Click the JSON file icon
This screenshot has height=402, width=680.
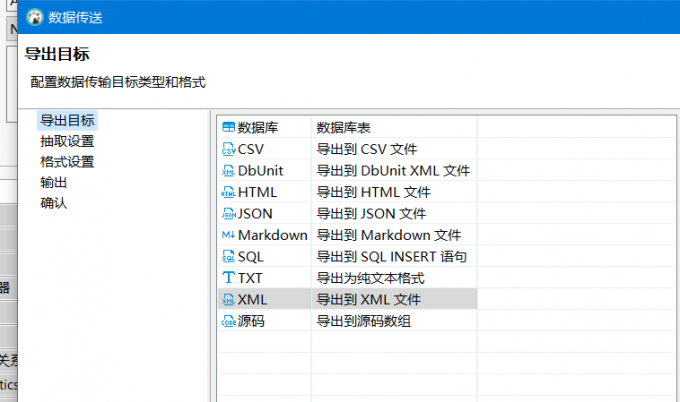[228, 213]
